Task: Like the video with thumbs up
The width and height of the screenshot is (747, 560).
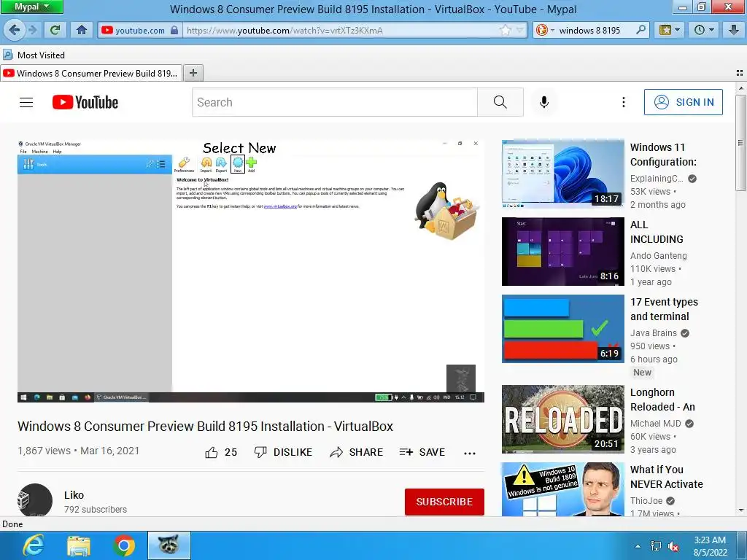Action: (x=221, y=452)
